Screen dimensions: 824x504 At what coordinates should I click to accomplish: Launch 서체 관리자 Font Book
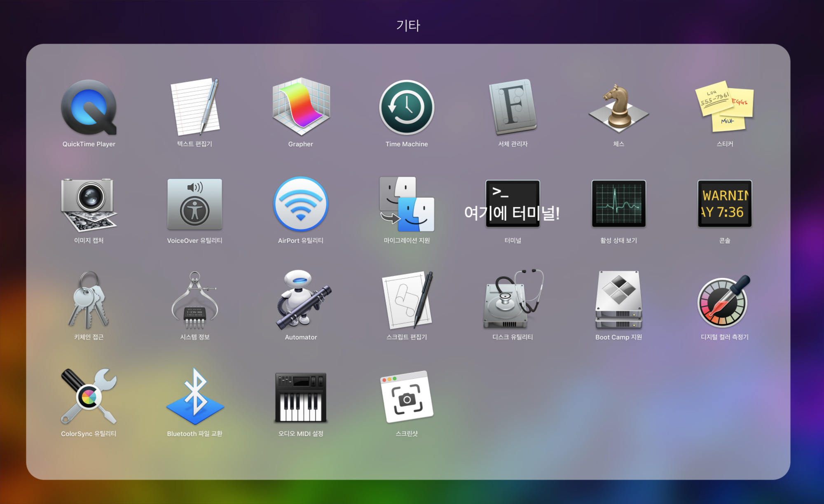tap(513, 107)
